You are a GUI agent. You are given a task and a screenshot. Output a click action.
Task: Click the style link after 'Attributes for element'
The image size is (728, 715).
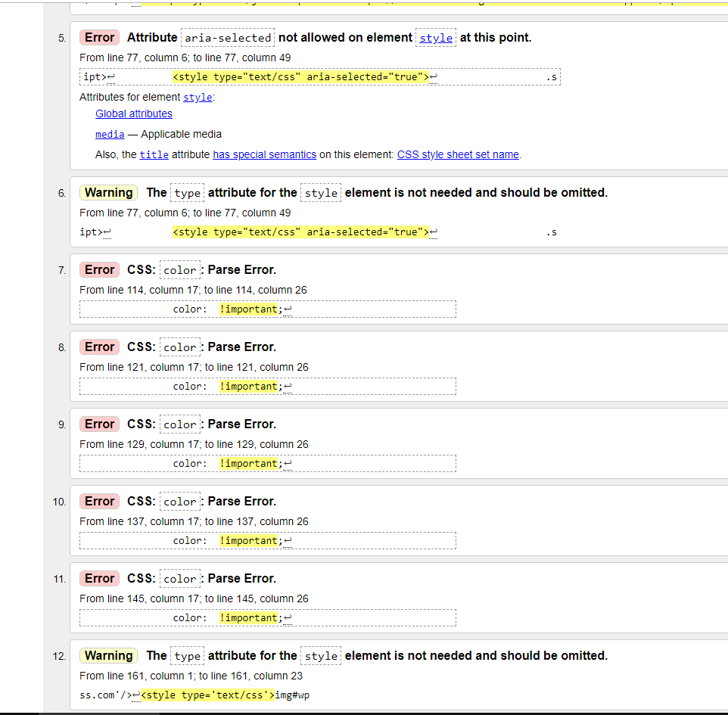198,98
